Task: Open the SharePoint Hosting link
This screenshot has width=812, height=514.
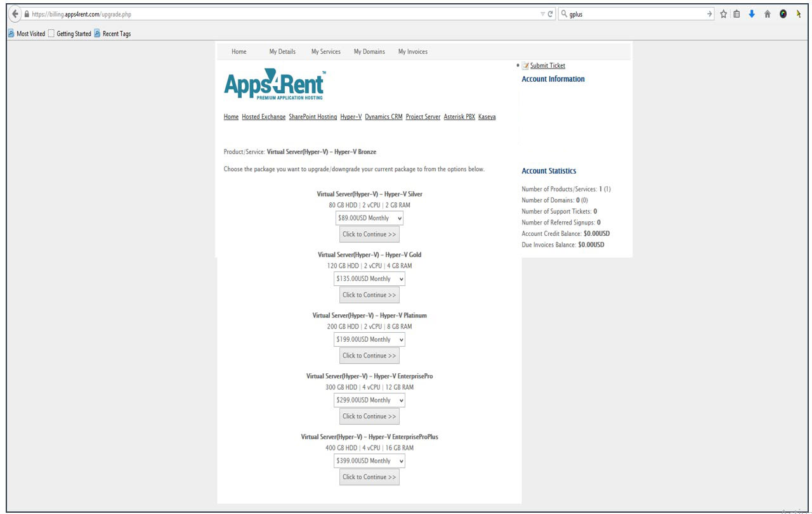Action: click(x=313, y=117)
